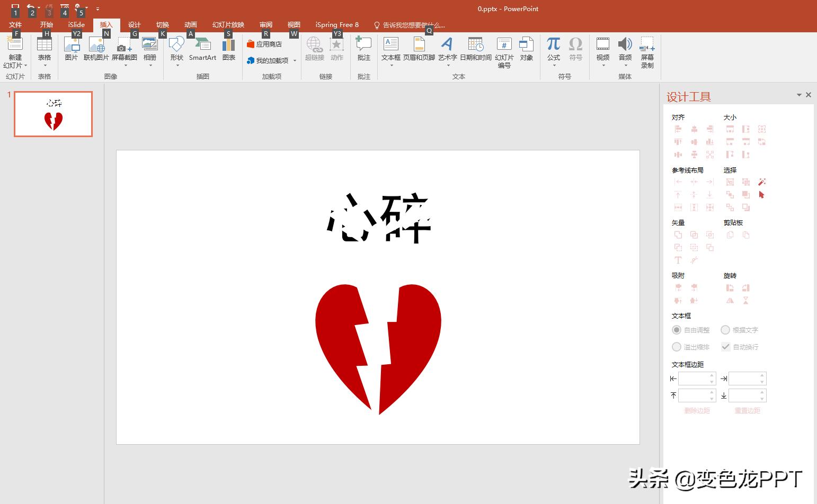This screenshot has height=504, width=817.
Task: Click the 应用商店 store button
Action: click(x=264, y=44)
